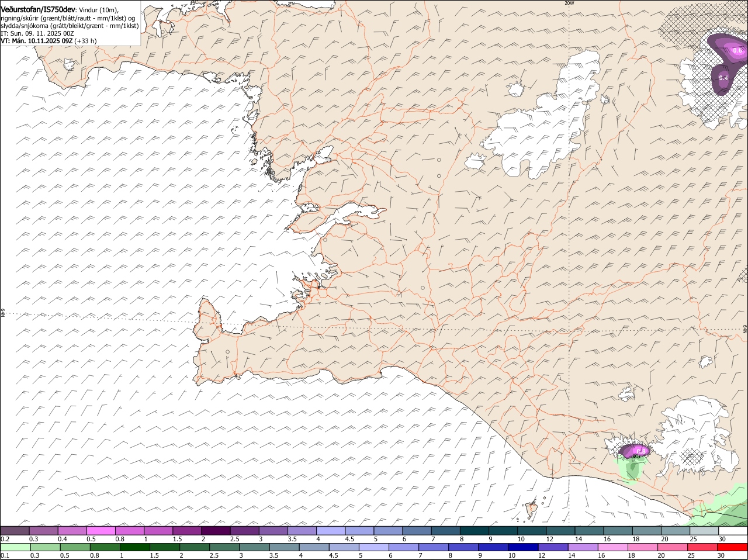Image resolution: width=748 pixels, height=560 pixels.
Task: Click the '2.5' label in lower rain scale
Action: point(214,555)
